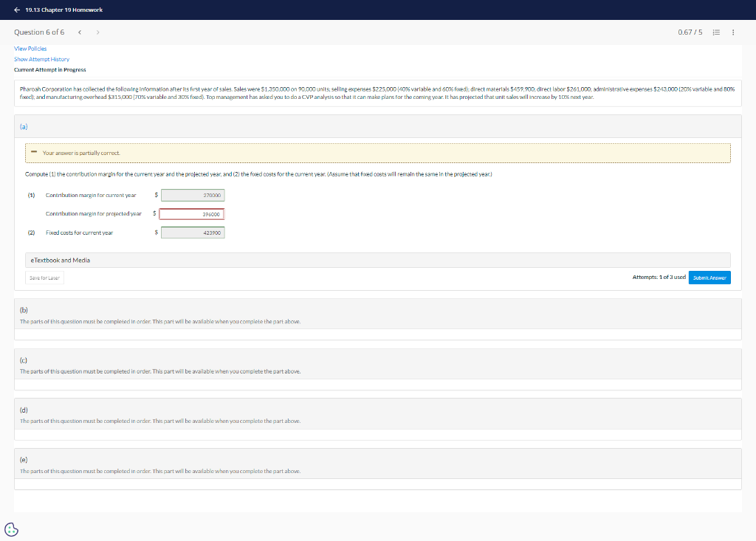756x541 pixels.
Task: Click the 'Fixed costs for current year' label
Action: pos(79,232)
